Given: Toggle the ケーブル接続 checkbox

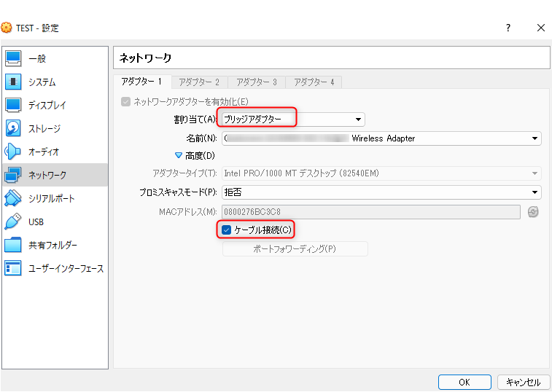Looking at the screenshot, I should pyautogui.click(x=226, y=230).
